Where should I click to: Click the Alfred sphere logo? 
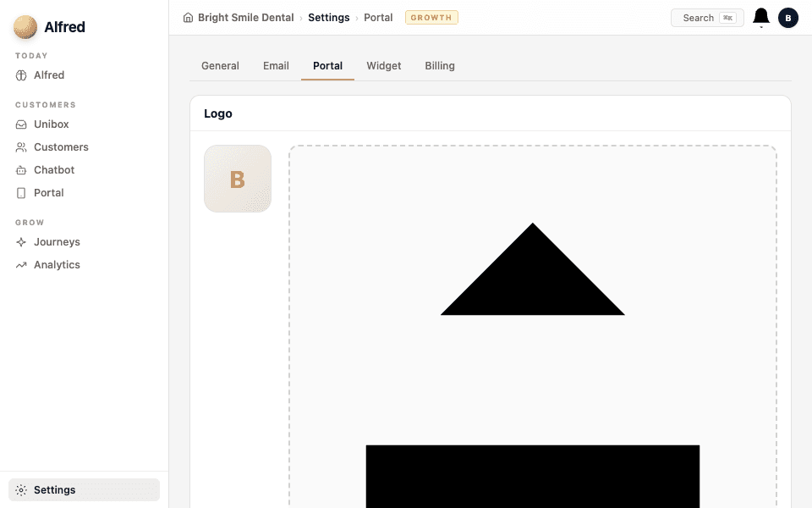pos(25,27)
